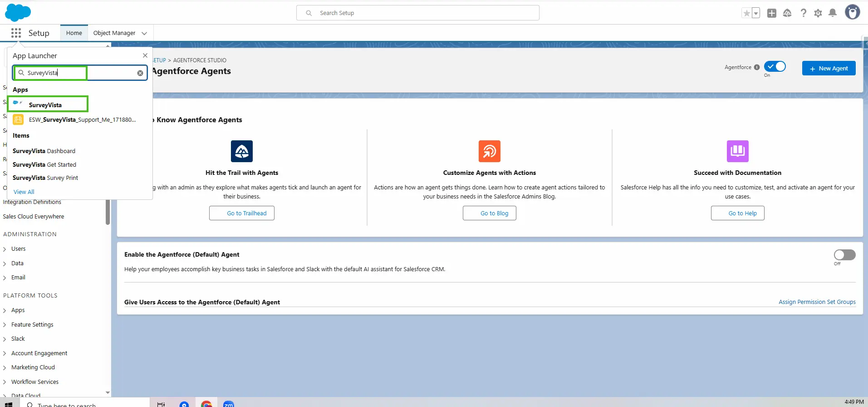Enable the Agentforce (Default) Agent toggle
Viewport: 868px width, 407px height.
[x=844, y=255]
